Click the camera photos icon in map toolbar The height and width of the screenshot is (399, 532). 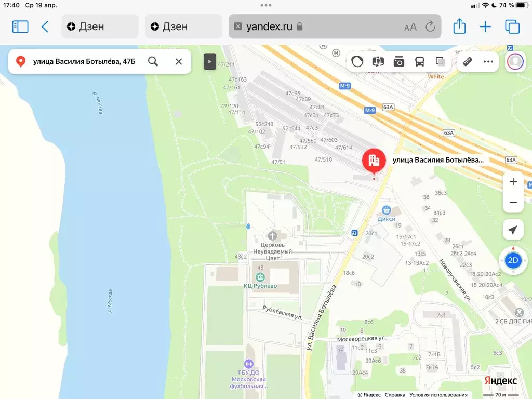(x=399, y=61)
